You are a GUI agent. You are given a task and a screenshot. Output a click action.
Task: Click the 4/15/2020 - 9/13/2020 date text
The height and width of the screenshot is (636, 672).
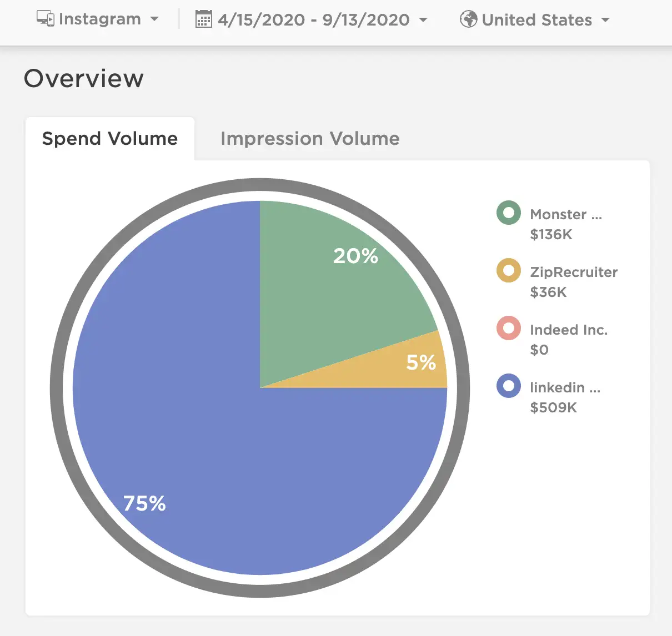314,20
